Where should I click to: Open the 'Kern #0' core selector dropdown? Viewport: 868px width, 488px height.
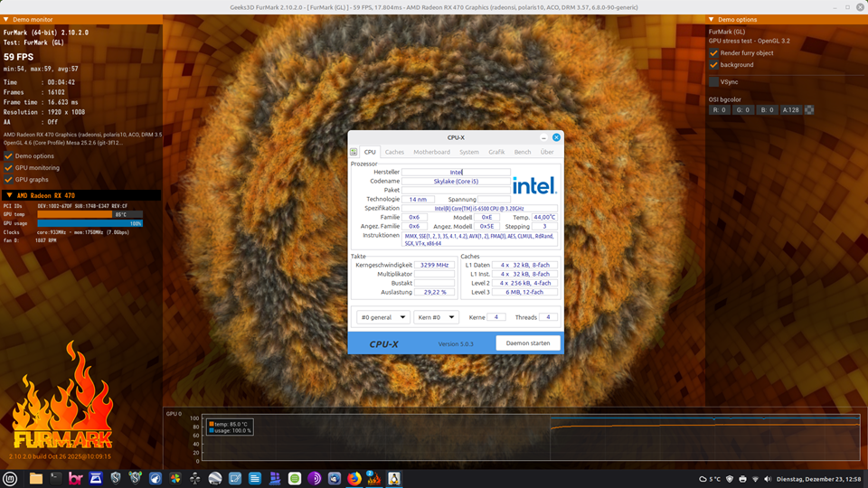pyautogui.click(x=436, y=317)
